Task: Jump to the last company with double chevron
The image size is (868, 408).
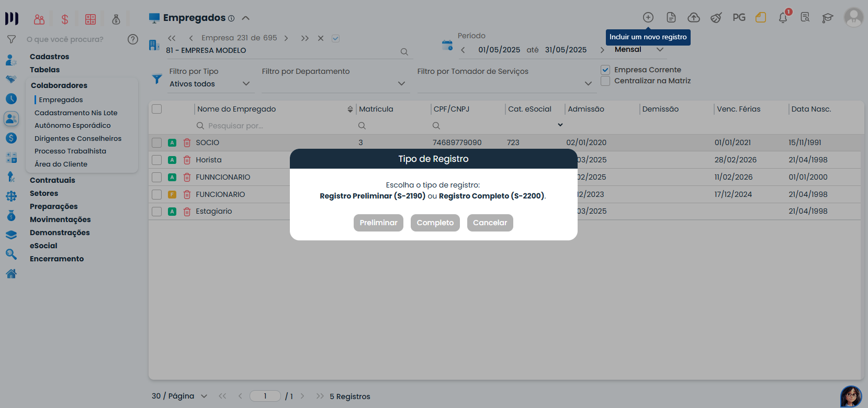Action: coord(305,38)
